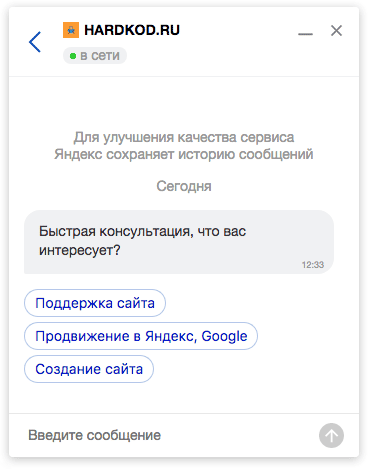Click the "Для улучшения качества сервиса" notice line
The image size is (368, 469).
(x=184, y=137)
